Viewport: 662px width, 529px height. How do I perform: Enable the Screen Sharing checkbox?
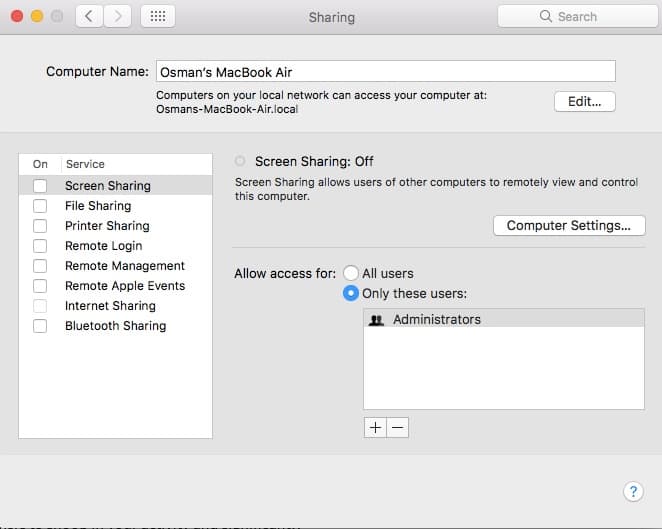[40, 186]
